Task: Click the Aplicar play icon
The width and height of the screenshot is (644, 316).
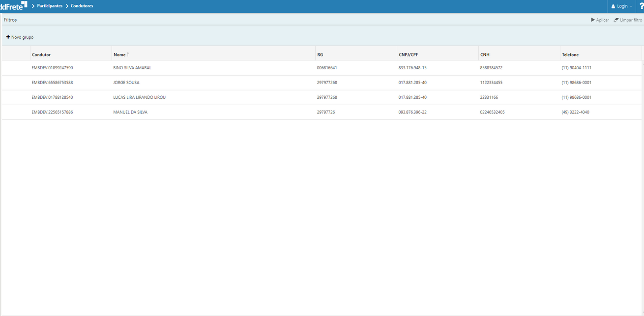Action: click(593, 20)
